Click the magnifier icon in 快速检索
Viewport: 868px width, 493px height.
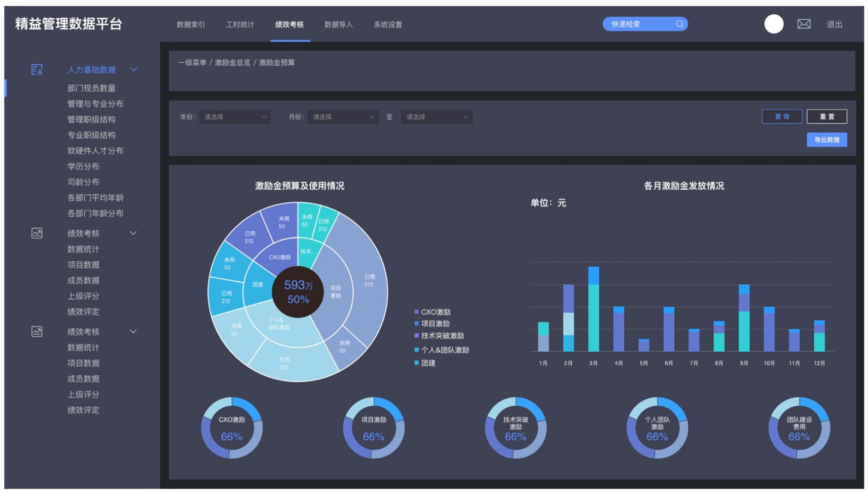(680, 24)
